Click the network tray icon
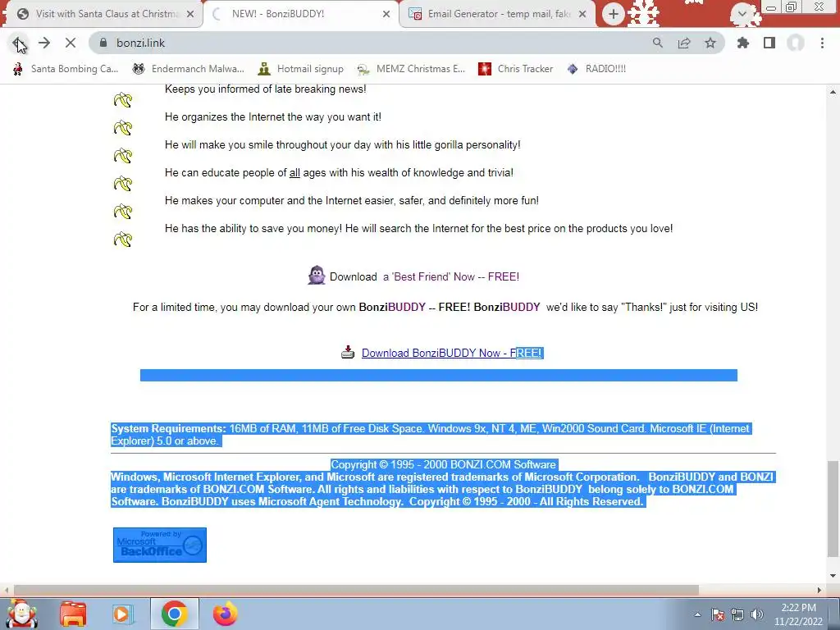The width and height of the screenshot is (840, 630). [737, 614]
